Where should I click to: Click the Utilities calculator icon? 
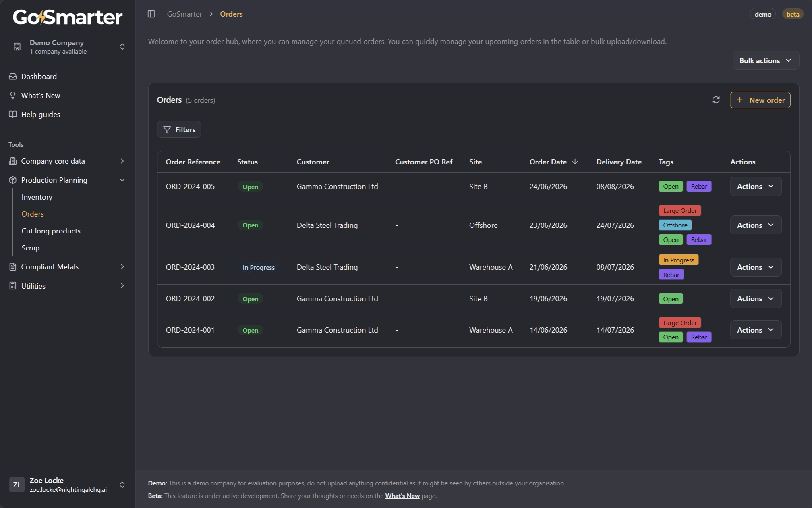tap(13, 286)
